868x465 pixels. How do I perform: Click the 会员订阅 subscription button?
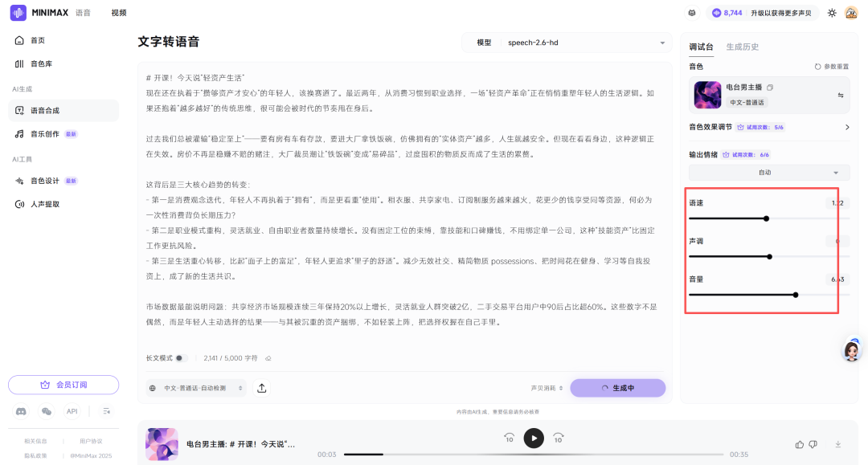(x=63, y=385)
